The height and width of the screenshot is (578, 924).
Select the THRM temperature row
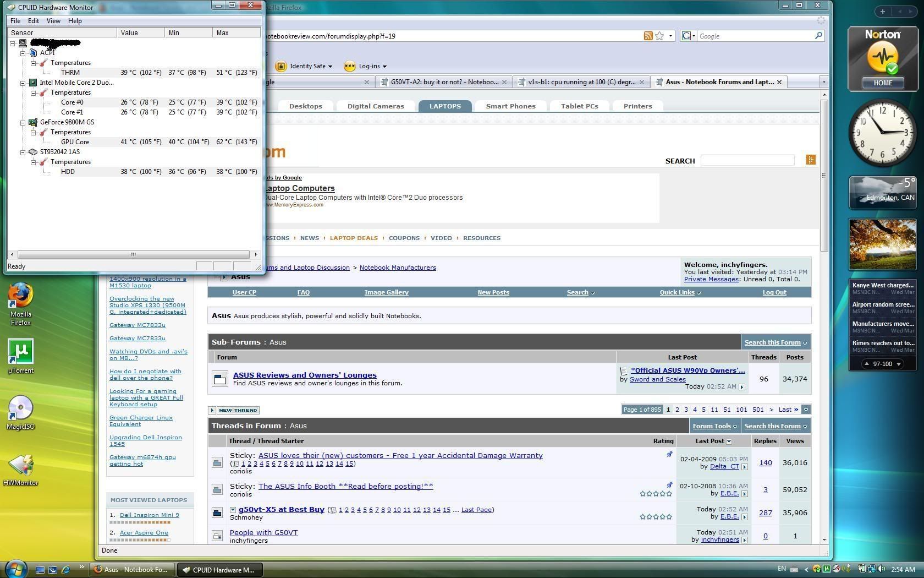pos(134,73)
